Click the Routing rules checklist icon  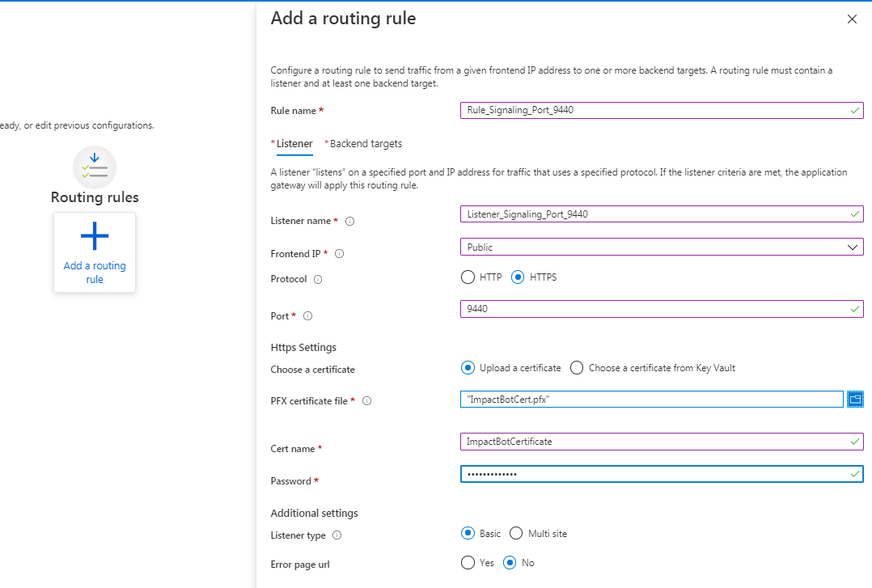(x=95, y=167)
